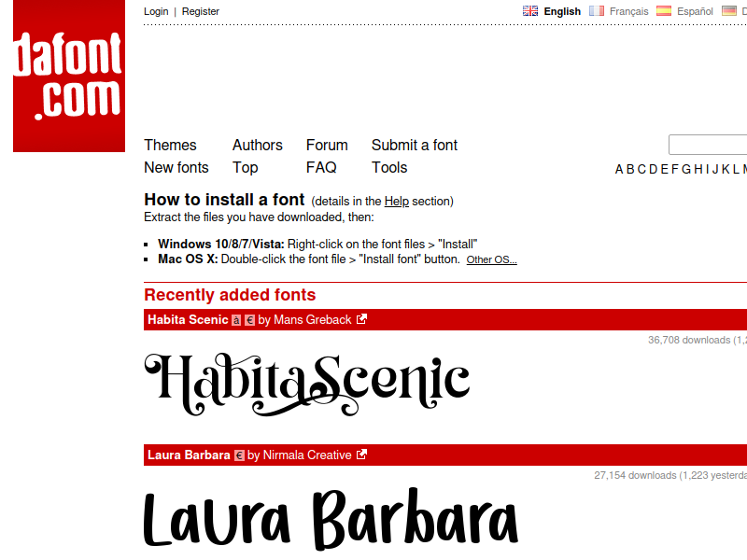The height and width of the screenshot is (560, 747).
Task: Click the accents icon beside Habita Scenic
Action: [236, 320]
